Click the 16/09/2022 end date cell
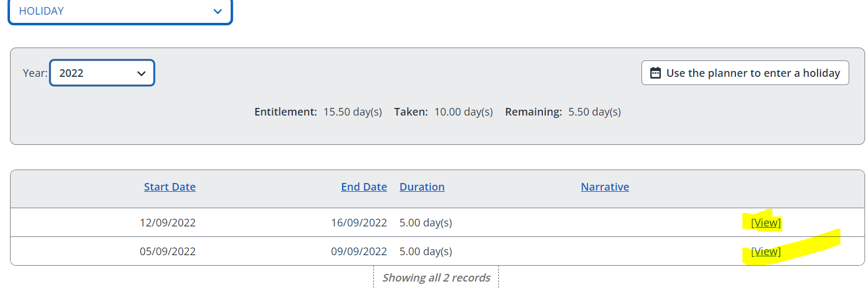The height and width of the screenshot is (288, 868). tap(359, 223)
